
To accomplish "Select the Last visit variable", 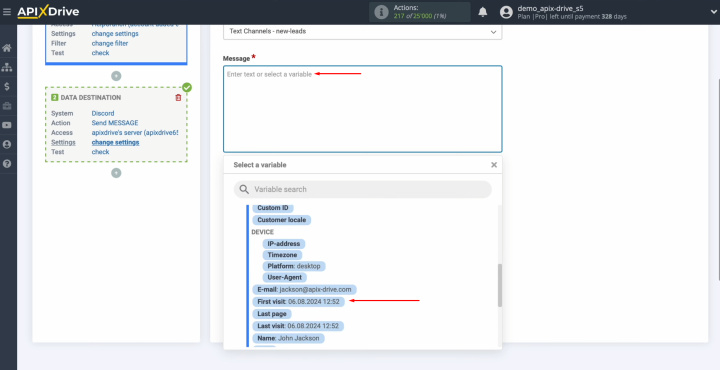I will tap(298, 326).
